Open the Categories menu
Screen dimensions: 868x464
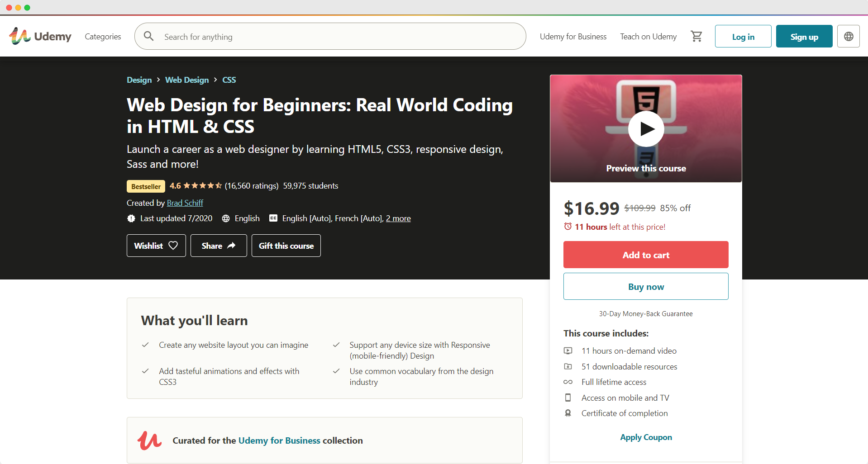click(x=103, y=37)
